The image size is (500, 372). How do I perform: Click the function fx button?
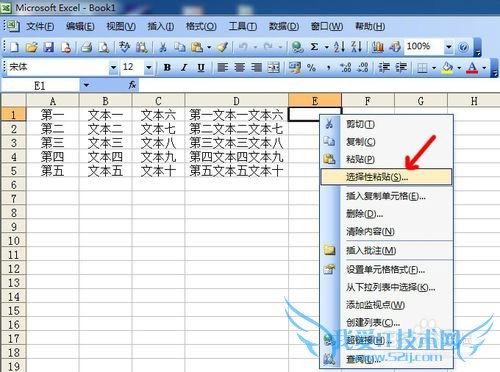132,85
